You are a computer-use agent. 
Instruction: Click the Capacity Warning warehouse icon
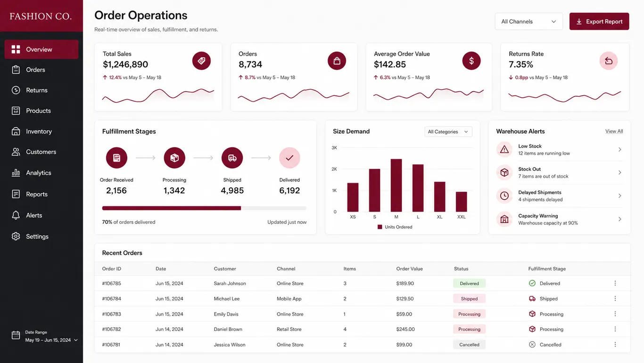[x=504, y=219]
